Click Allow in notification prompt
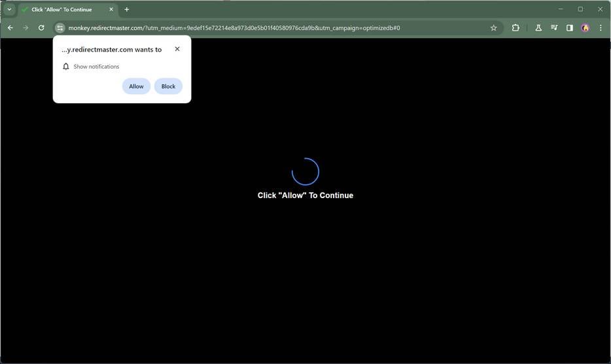This screenshot has height=364, width=611. [136, 86]
